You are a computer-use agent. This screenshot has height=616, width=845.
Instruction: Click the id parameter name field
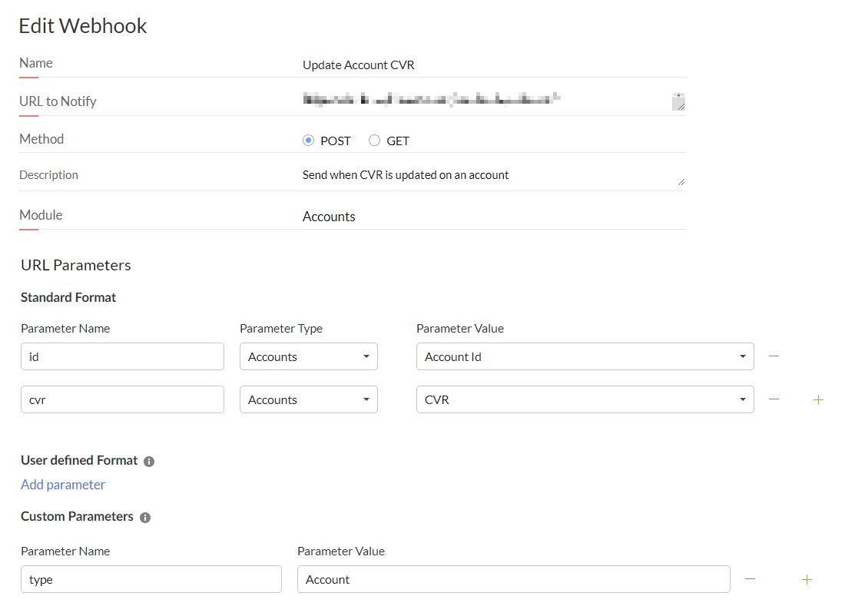[122, 356]
